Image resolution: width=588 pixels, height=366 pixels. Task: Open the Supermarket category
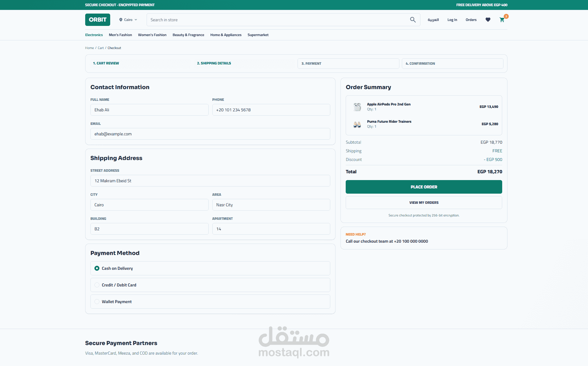pos(258,35)
